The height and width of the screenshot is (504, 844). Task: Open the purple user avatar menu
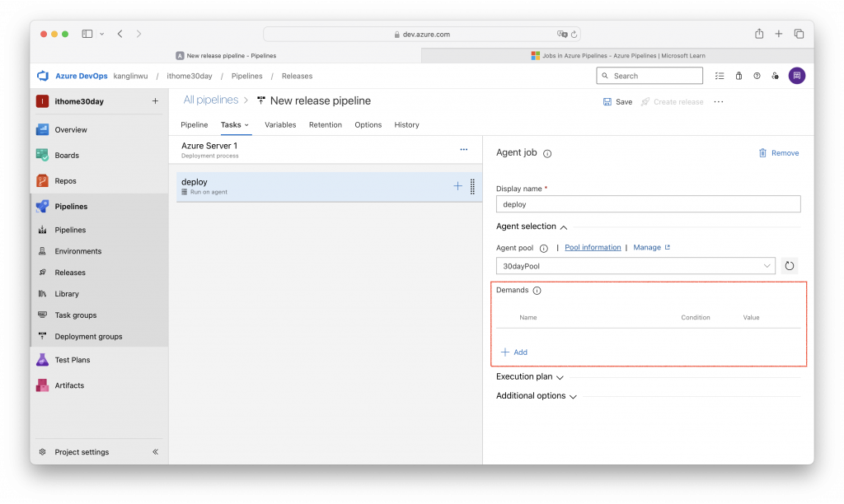tap(797, 76)
